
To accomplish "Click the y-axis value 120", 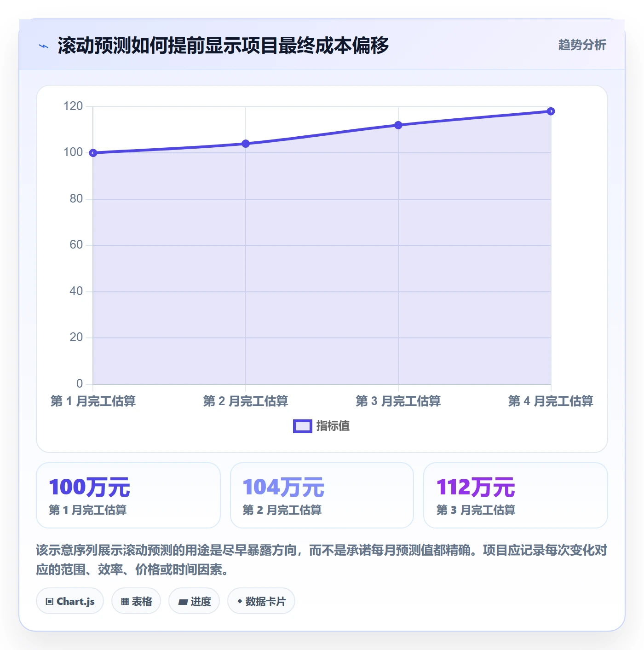I will (x=73, y=106).
